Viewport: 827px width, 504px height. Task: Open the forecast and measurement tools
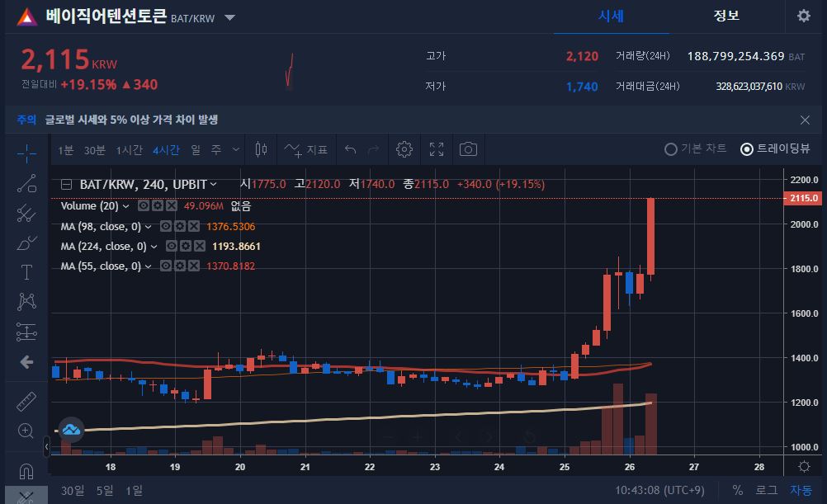tap(26, 332)
